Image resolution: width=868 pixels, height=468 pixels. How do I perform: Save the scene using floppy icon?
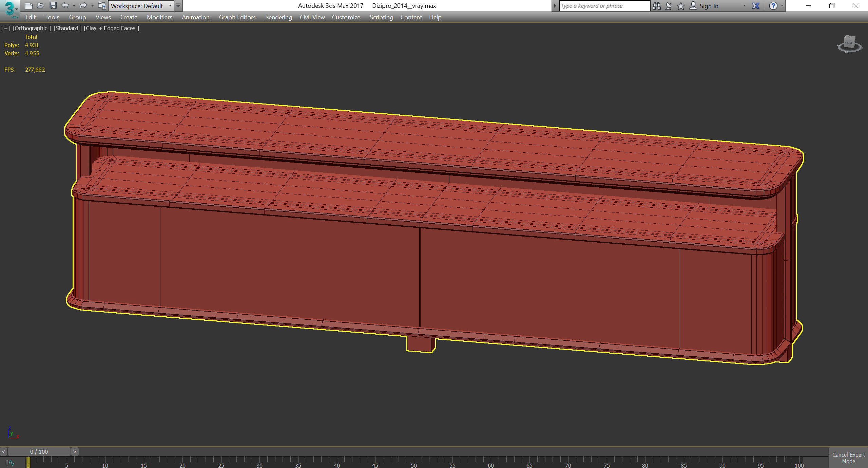click(x=53, y=5)
